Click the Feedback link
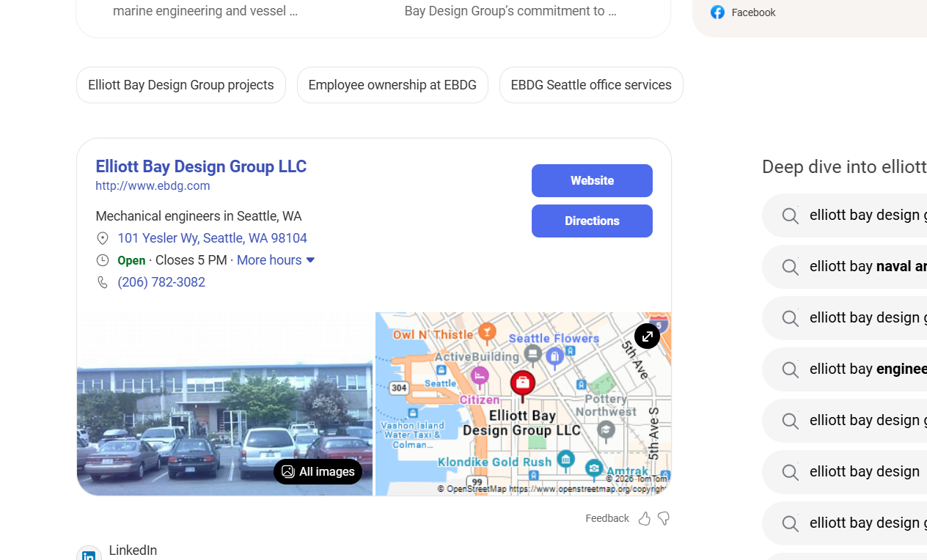The height and width of the screenshot is (560, 927). [x=607, y=518]
